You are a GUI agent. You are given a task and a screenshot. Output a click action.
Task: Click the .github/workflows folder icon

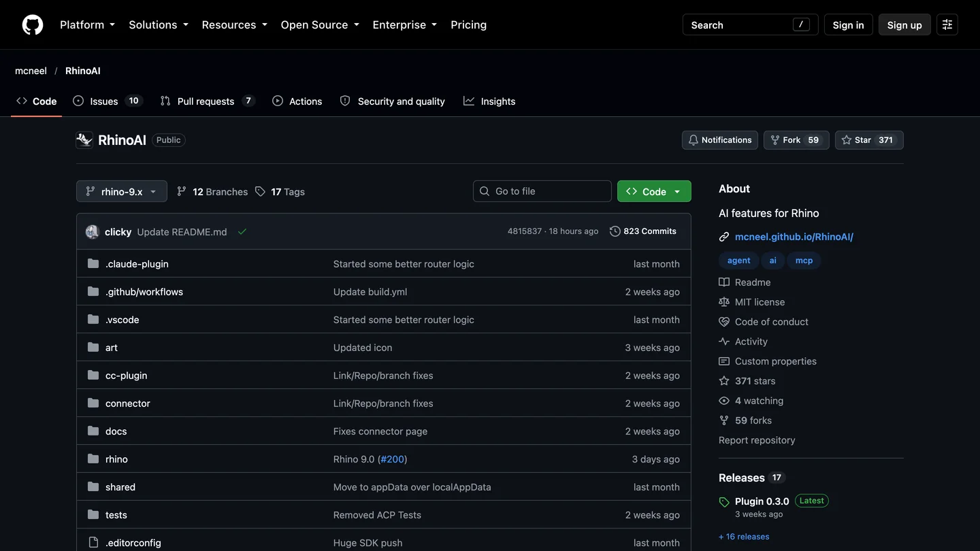point(93,292)
